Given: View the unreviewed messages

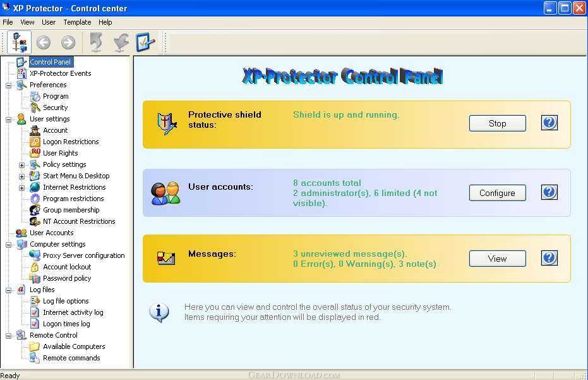Looking at the screenshot, I should point(497,259).
